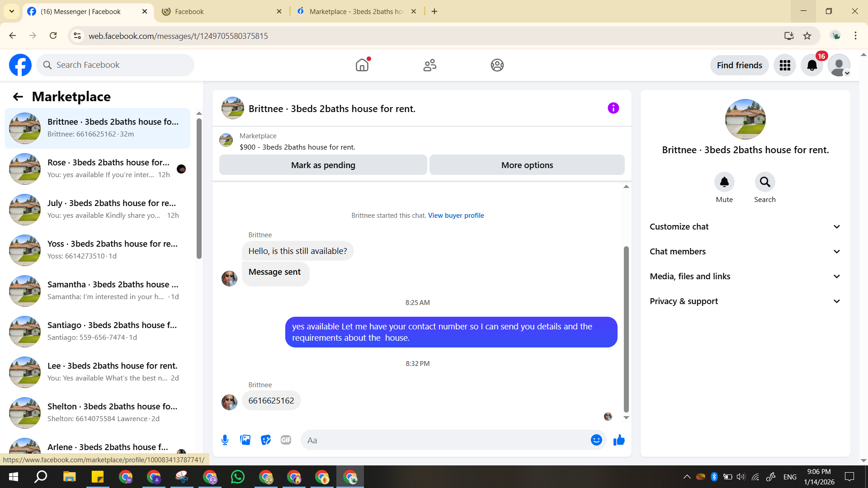Attach a photo using image icon
Image resolution: width=868 pixels, height=488 pixels.
click(245, 440)
